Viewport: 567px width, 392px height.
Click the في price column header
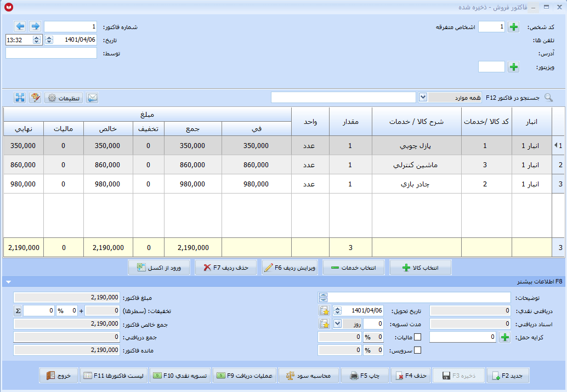coord(257,129)
